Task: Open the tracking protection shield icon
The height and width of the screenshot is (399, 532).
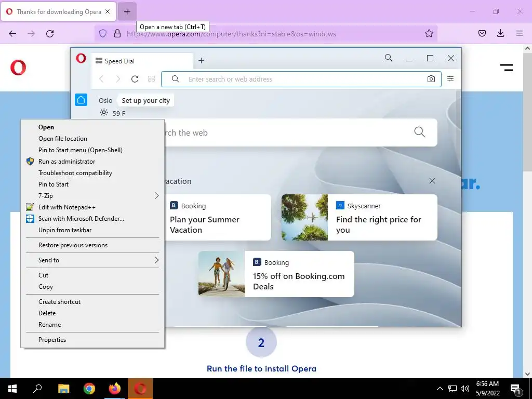Action: [x=103, y=34]
